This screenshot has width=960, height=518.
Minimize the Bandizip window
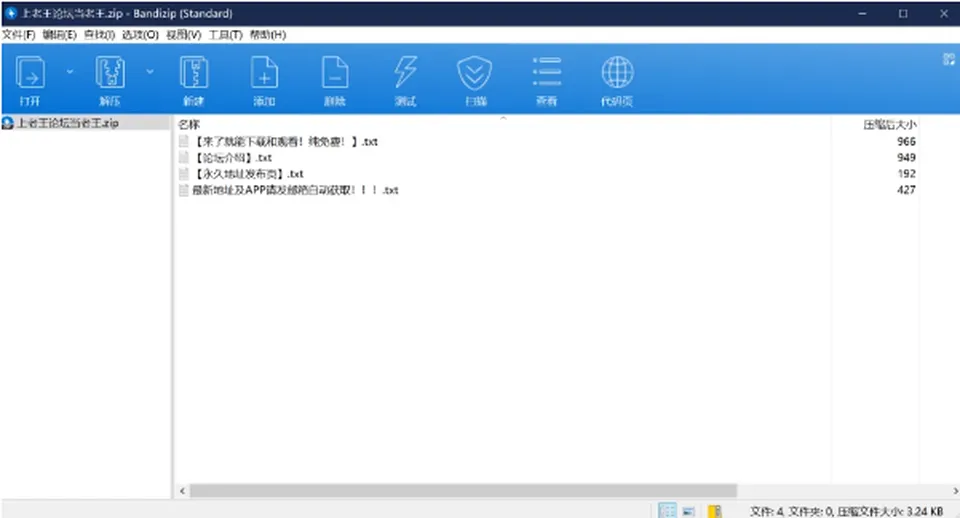pyautogui.click(x=862, y=13)
